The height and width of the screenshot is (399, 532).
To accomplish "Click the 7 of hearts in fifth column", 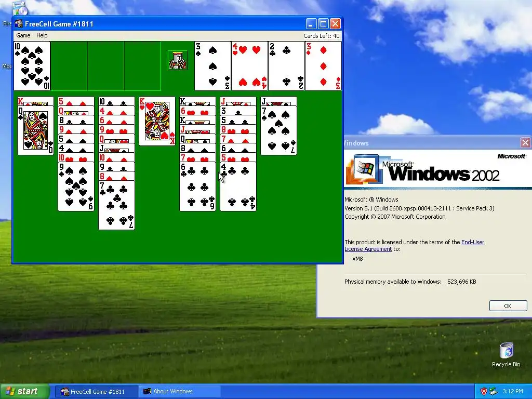I will click(197, 158).
